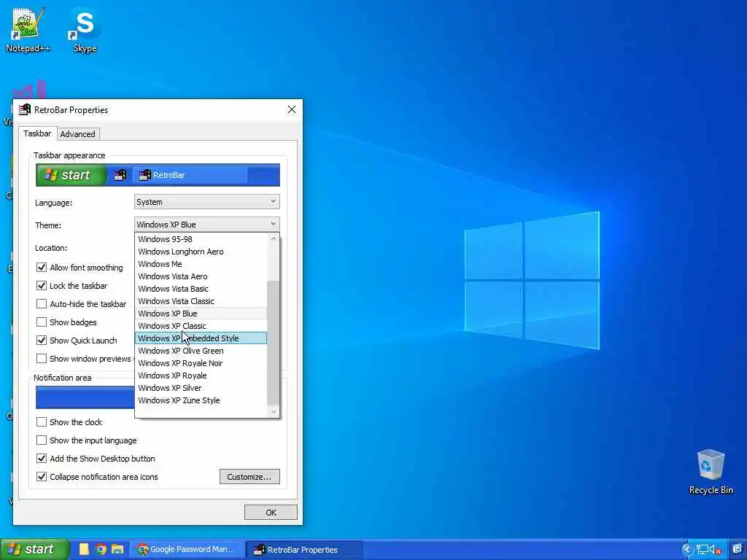Open the Recycle Bin

pos(711,472)
